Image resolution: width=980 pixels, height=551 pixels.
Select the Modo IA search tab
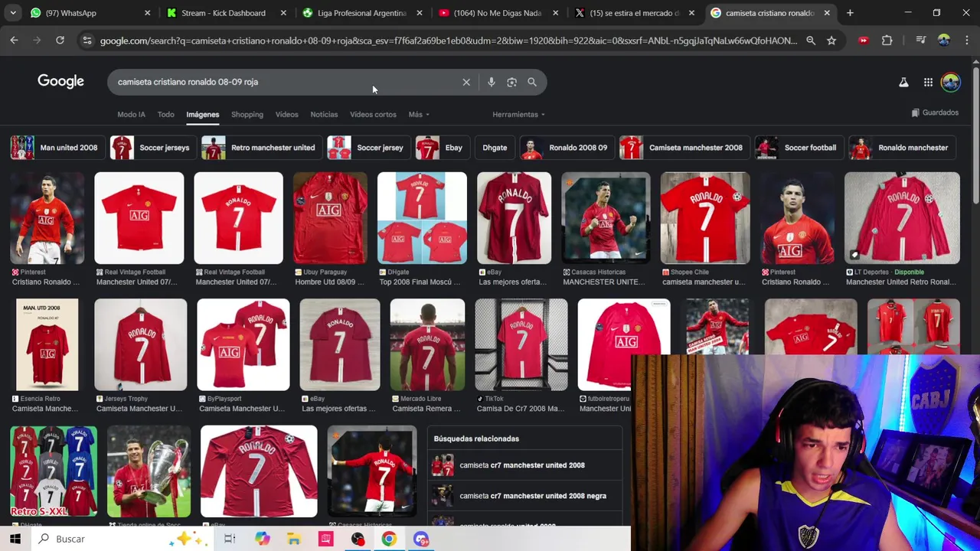pos(131,115)
